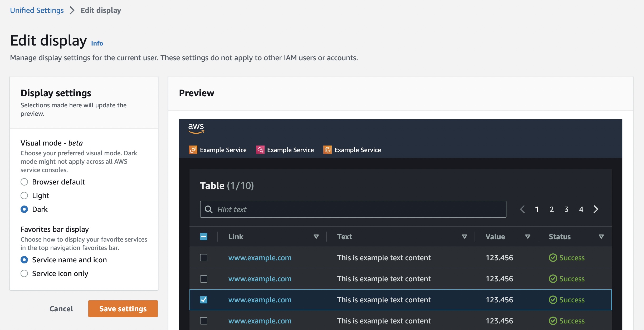The image size is (644, 330).
Task: Select the Dark visual mode option
Action: click(x=25, y=209)
